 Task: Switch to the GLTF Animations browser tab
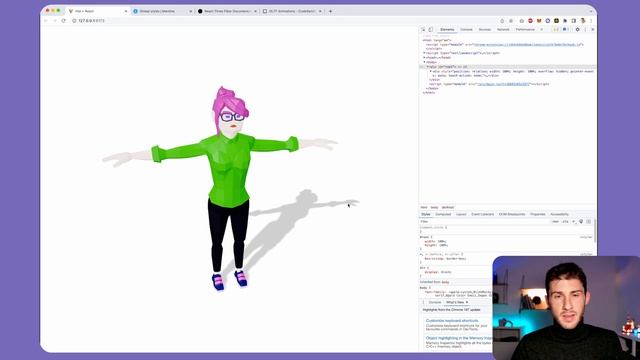pos(291,11)
